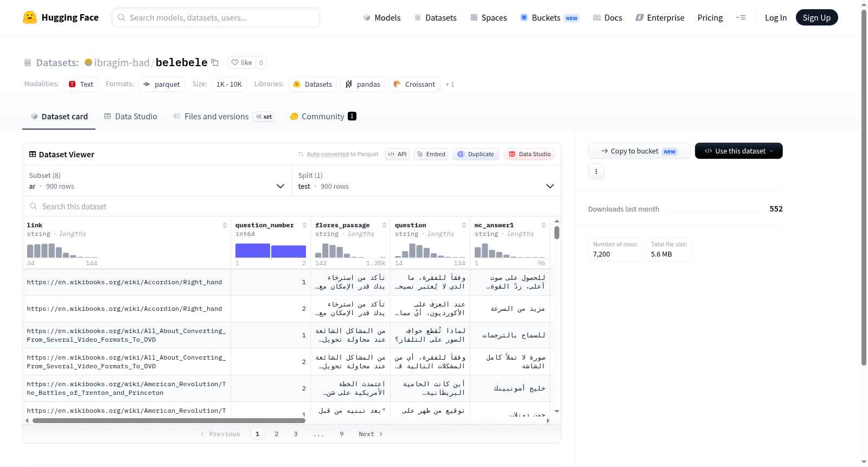
Task: Open the Files and versions tab
Action: point(224,117)
